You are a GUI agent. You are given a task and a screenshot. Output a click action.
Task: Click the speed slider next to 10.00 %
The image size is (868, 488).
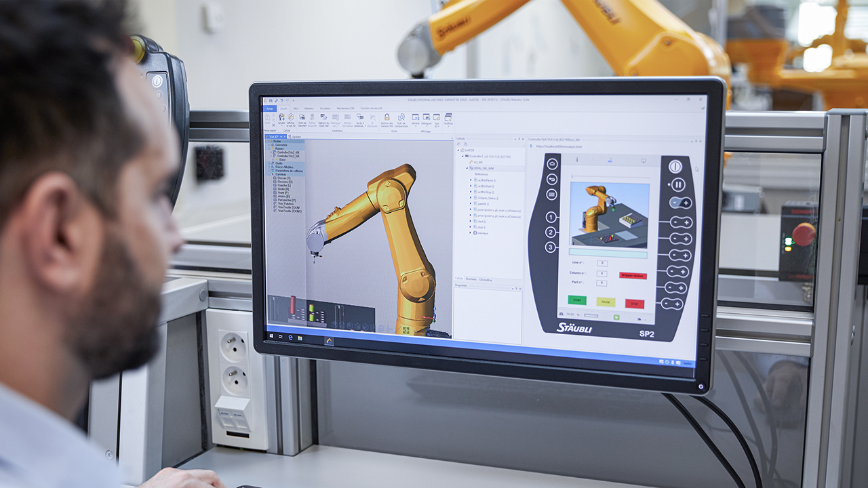(x=591, y=316)
